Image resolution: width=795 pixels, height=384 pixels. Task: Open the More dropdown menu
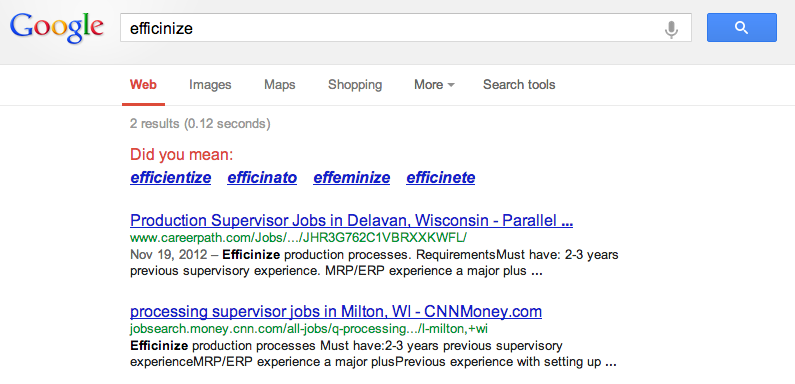point(434,85)
